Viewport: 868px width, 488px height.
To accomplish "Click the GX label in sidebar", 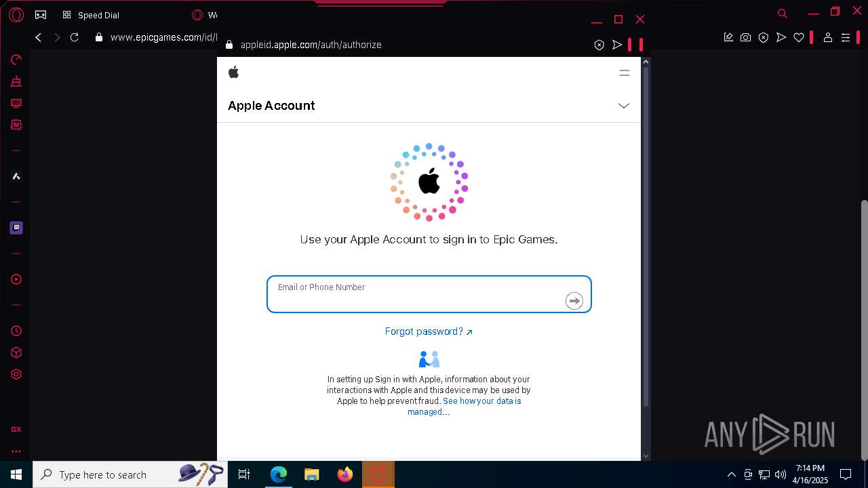I will [x=16, y=430].
